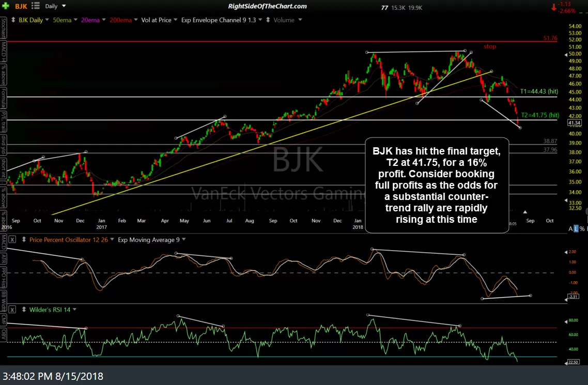Viewport: 588px width, 385px height.
Task: Click the 22.50 RSI value label
Action: pos(574,362)
